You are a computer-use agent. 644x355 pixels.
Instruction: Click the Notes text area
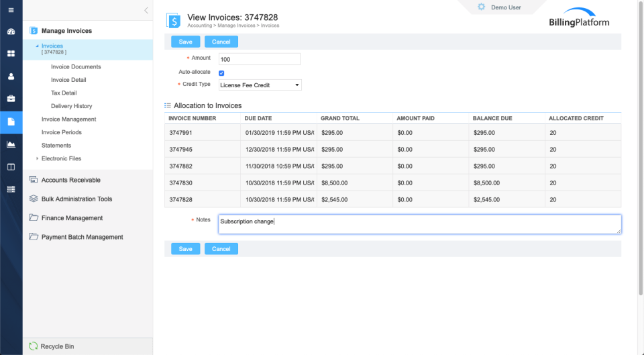click(x=420, y=224)
